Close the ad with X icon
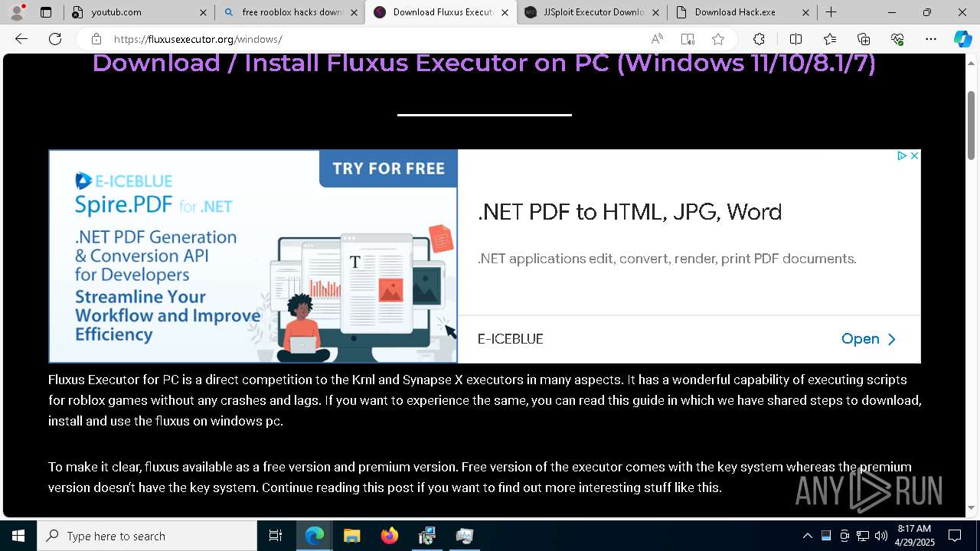The width and height of the screenshot is (980, 551). (x=914, y=155)
